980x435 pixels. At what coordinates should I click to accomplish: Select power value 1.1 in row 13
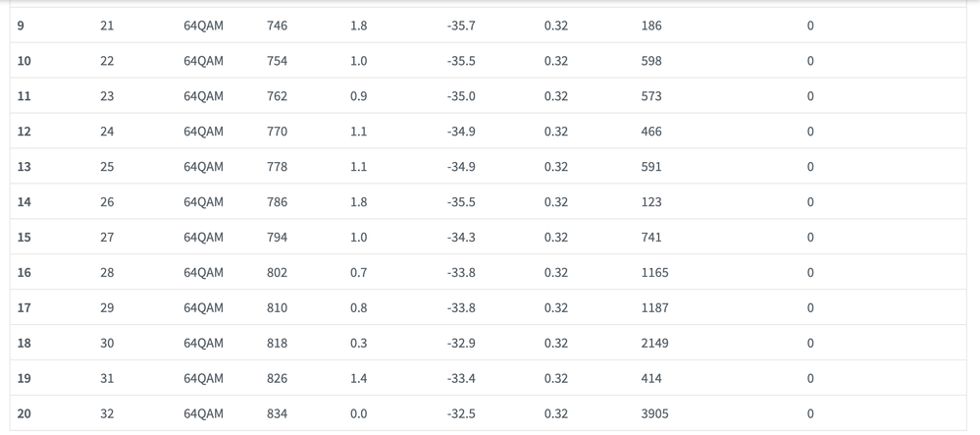(x=359, y=167)
